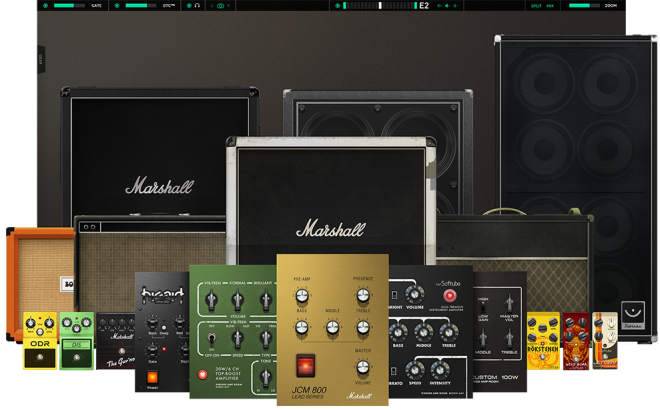Click the JCM 800 Middle knob
This screenshot has height=410, width=660.
(x=333, y=327)
